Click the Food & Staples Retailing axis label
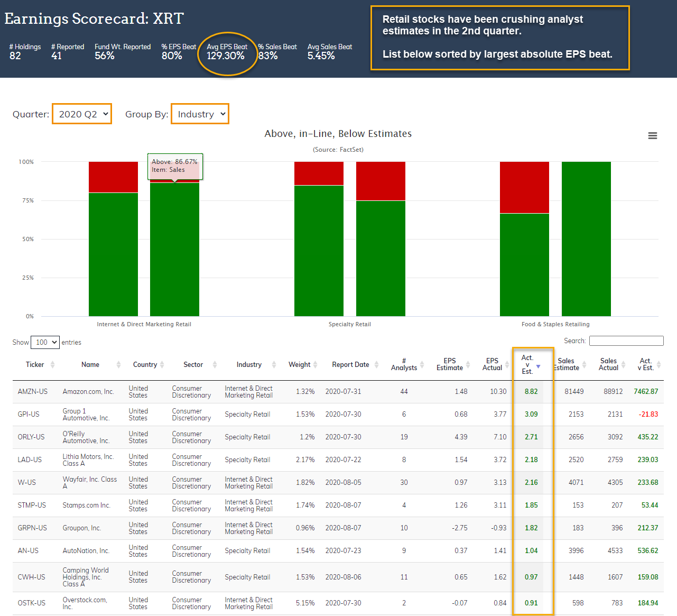Screen dimensions: 677x616 (x=555, y=325)
